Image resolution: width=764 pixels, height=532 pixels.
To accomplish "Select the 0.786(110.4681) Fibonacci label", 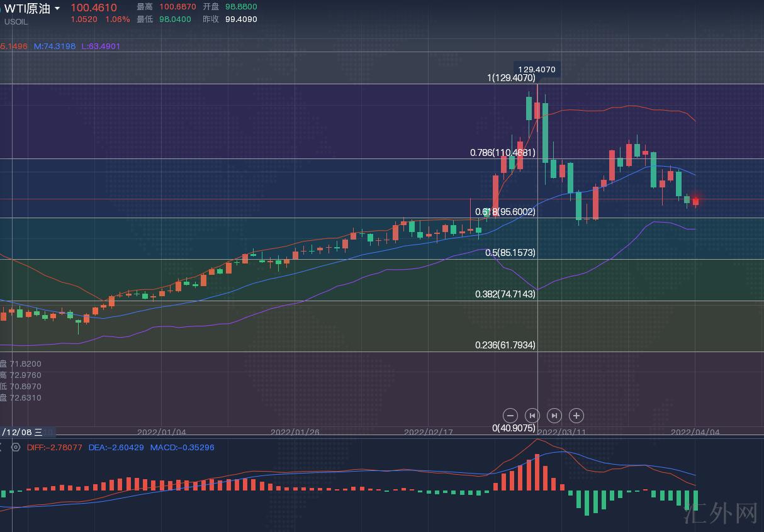I will [x=503, y=152].
